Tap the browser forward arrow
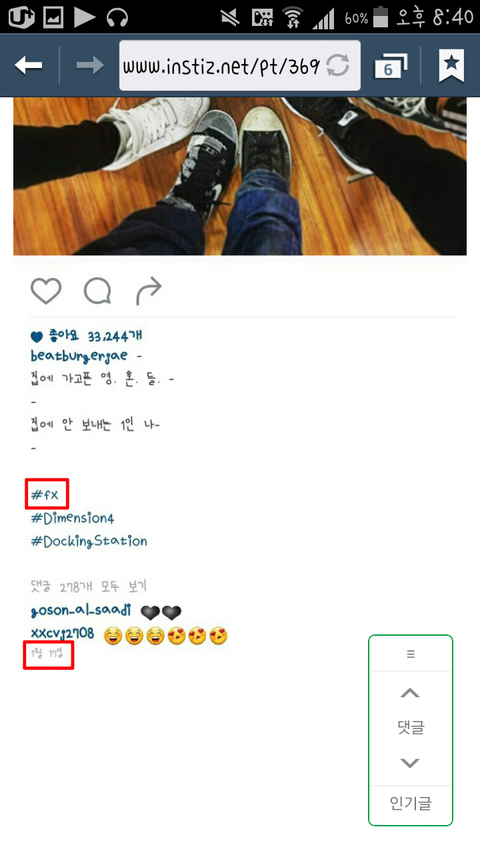Image resolution: width=480 pixels, height=853 pixels. 90,65
